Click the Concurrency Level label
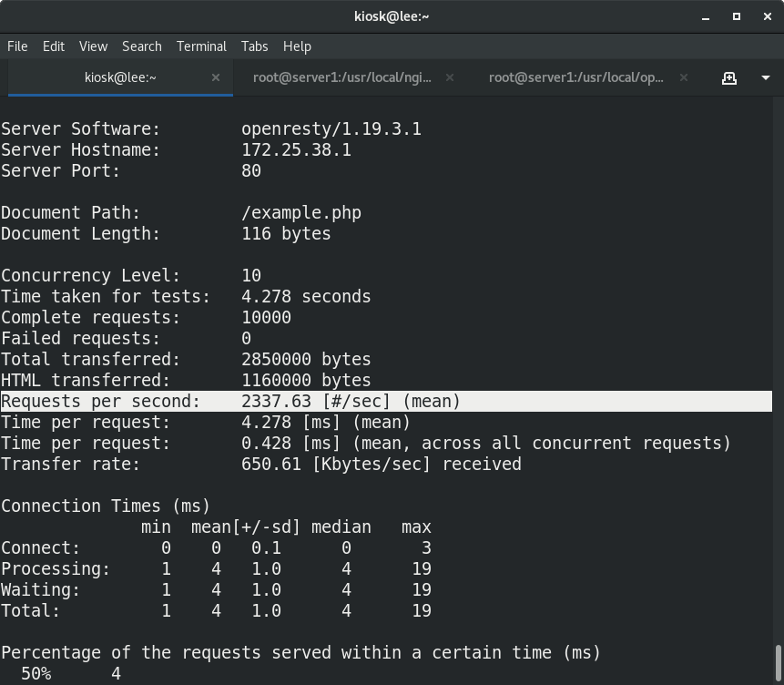 (90, 276)
